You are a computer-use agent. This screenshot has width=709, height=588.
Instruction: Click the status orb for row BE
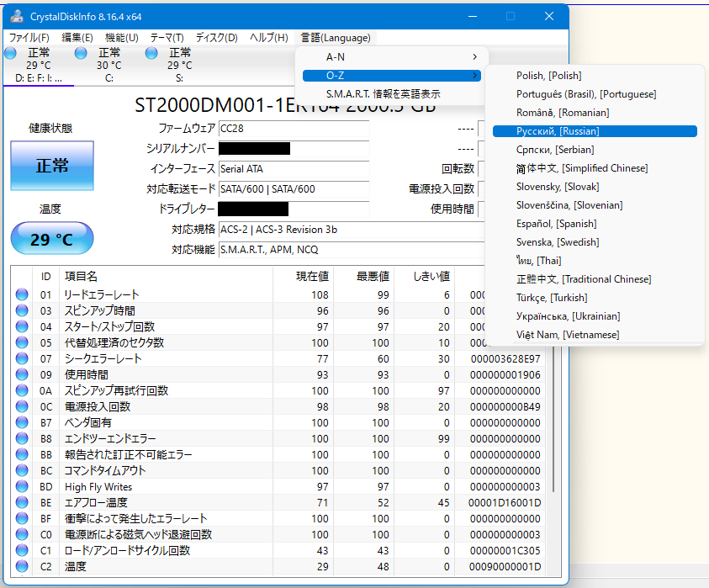22,502
